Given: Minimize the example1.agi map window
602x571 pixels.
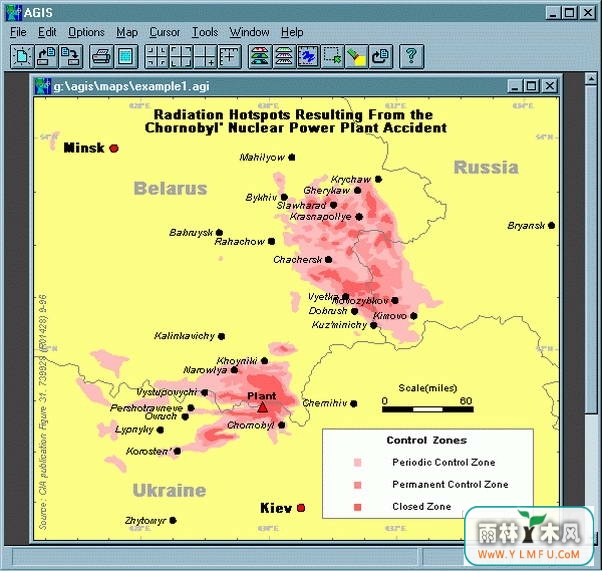Looking at the screenshot, I should [x=515, y=86].
